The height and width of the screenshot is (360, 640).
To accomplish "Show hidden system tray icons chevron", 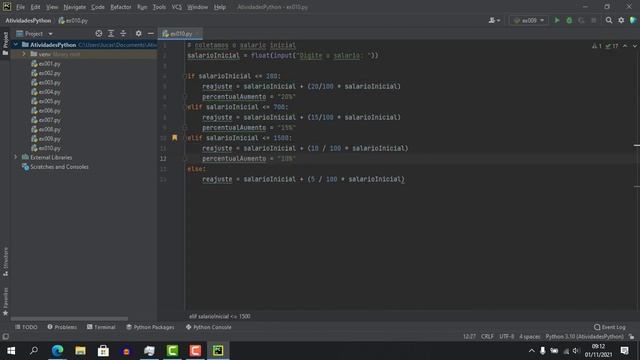I will (531, 351).
